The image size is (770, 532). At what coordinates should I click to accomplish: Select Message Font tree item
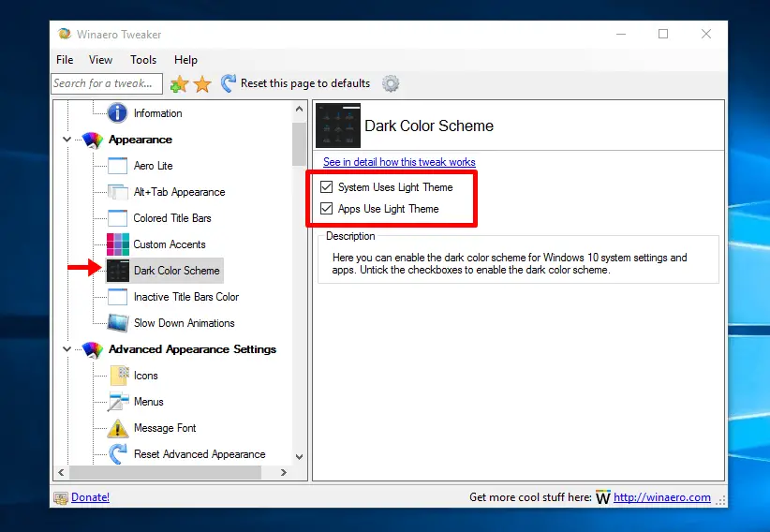(x=165, y=428)
